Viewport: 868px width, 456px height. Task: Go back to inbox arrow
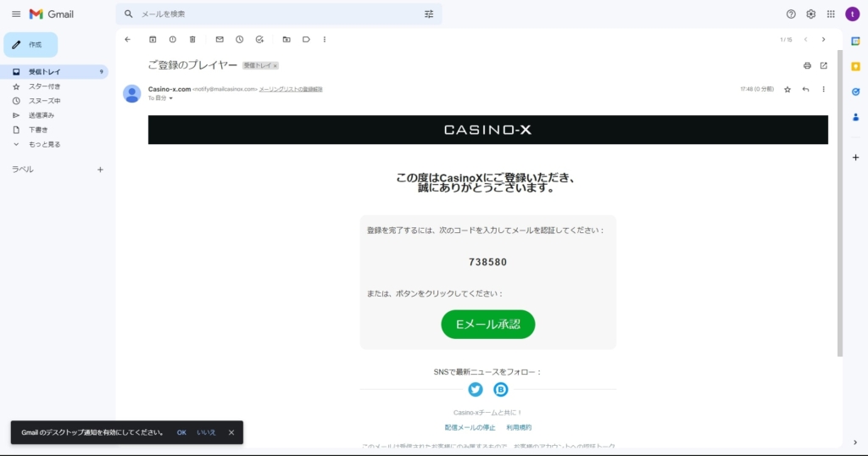point(128,40)
